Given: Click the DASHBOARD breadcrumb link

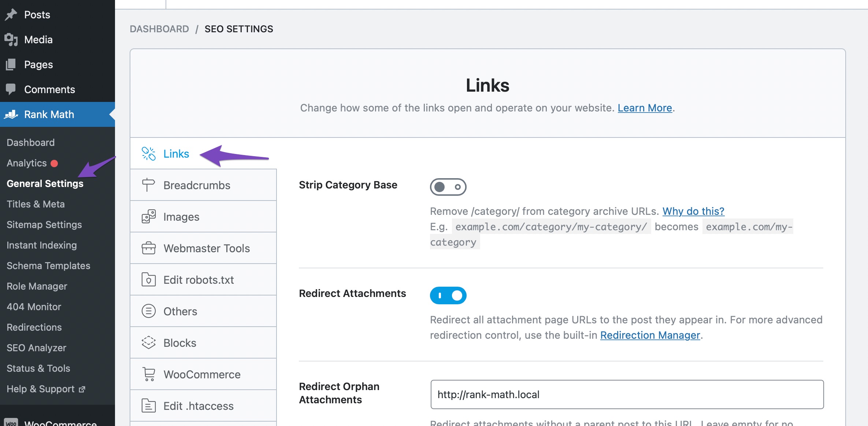Looking at the screenshot, I should 159,29.
